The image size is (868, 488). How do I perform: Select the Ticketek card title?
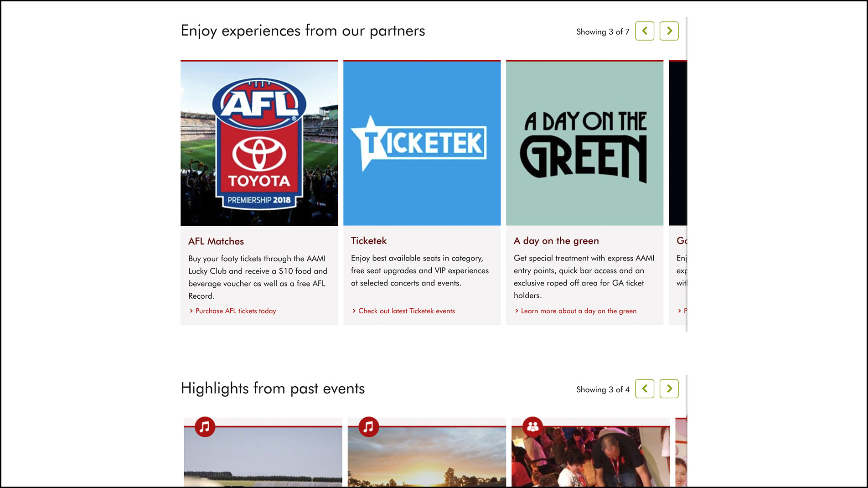click(x=368, y=241)
